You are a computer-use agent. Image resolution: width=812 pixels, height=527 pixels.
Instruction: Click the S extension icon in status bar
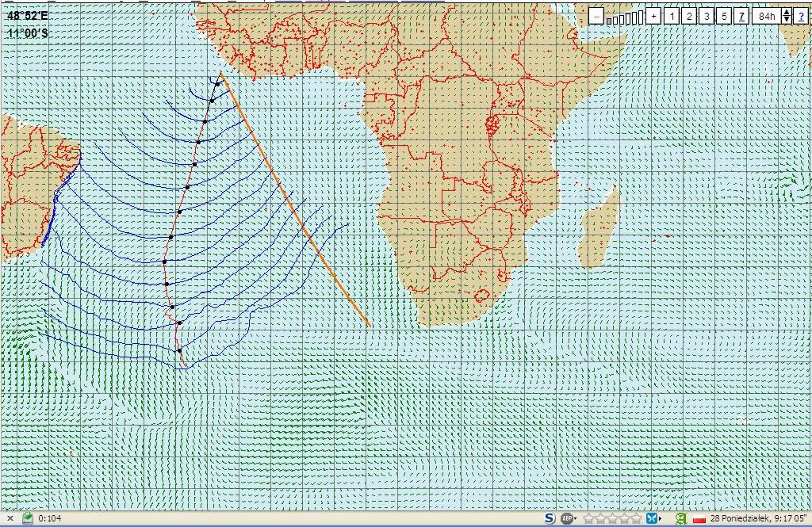click(x=550, y=518)
